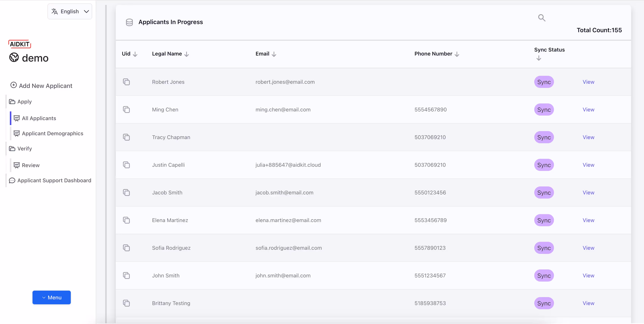Copy the Uid for Elena Martinez
Viewport: 644px width, 324px height.
(126, 220)
